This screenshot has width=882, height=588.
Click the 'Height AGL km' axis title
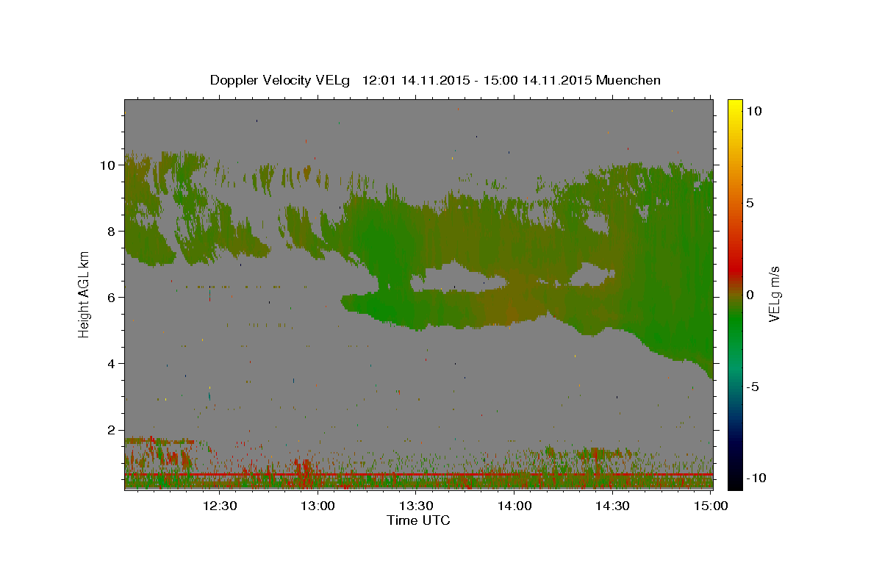coord(85,294)
